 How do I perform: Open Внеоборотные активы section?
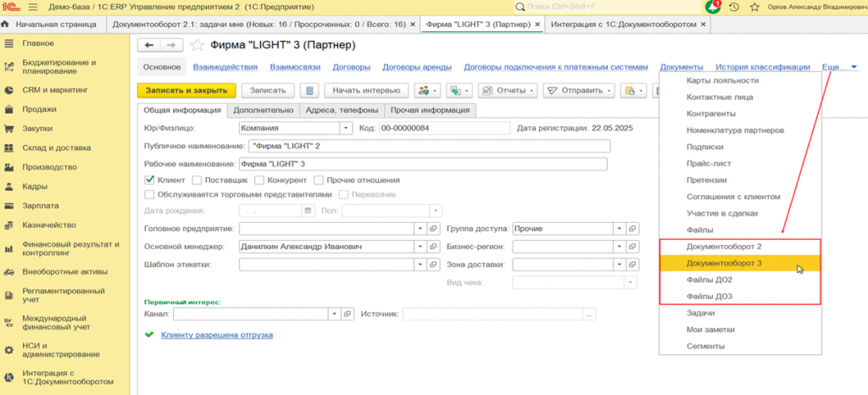pos(64,271)
